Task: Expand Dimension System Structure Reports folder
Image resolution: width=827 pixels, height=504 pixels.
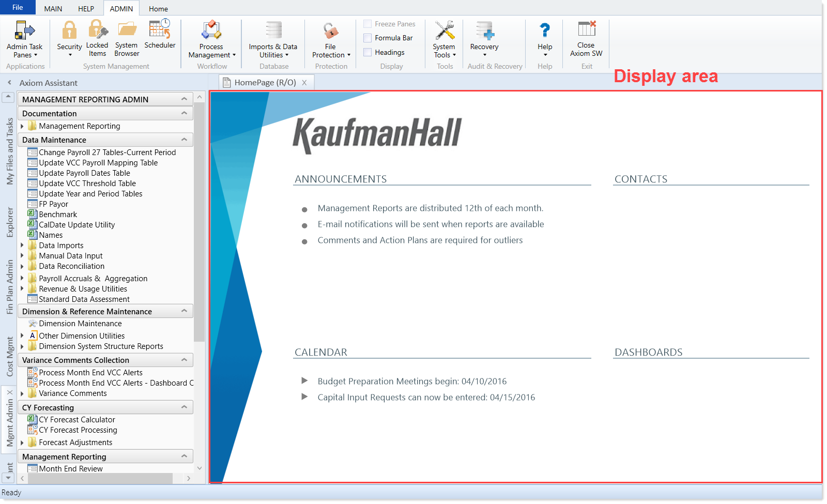Action: [22, 346]
